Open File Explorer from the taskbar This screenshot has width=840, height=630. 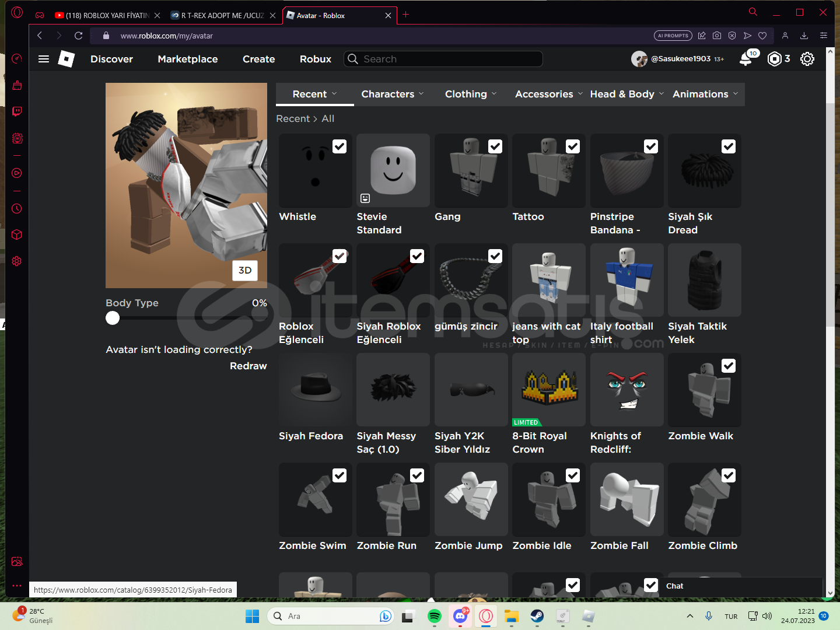(x=512, y=616)
